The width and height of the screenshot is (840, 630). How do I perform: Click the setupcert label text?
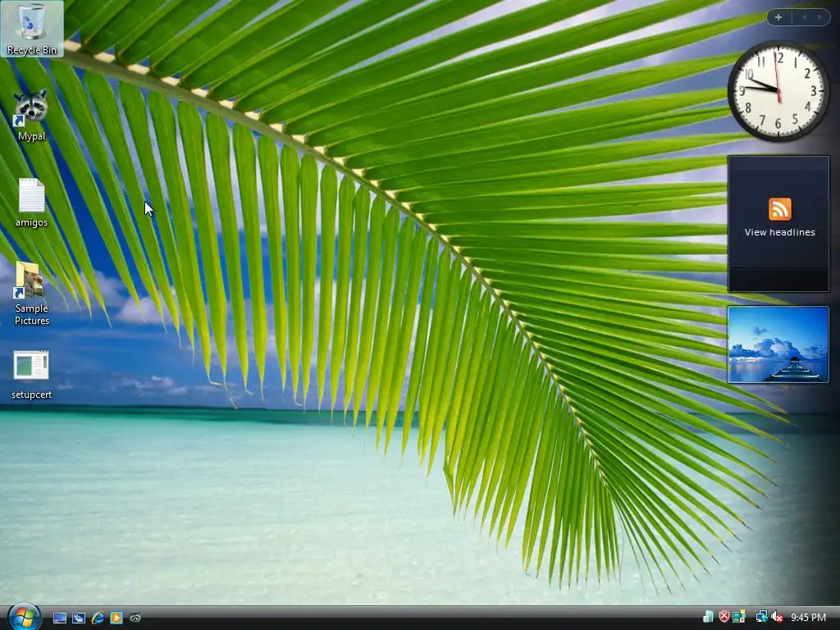click(32, 395)
